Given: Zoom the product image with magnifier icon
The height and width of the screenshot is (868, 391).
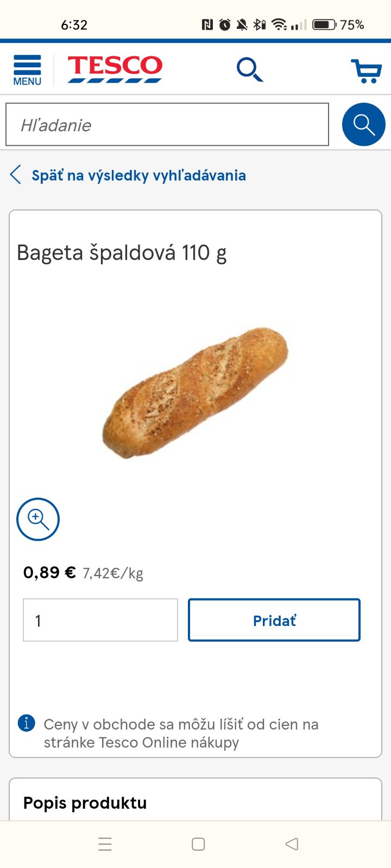Looking at the screenshot, I should coord(38,519).
